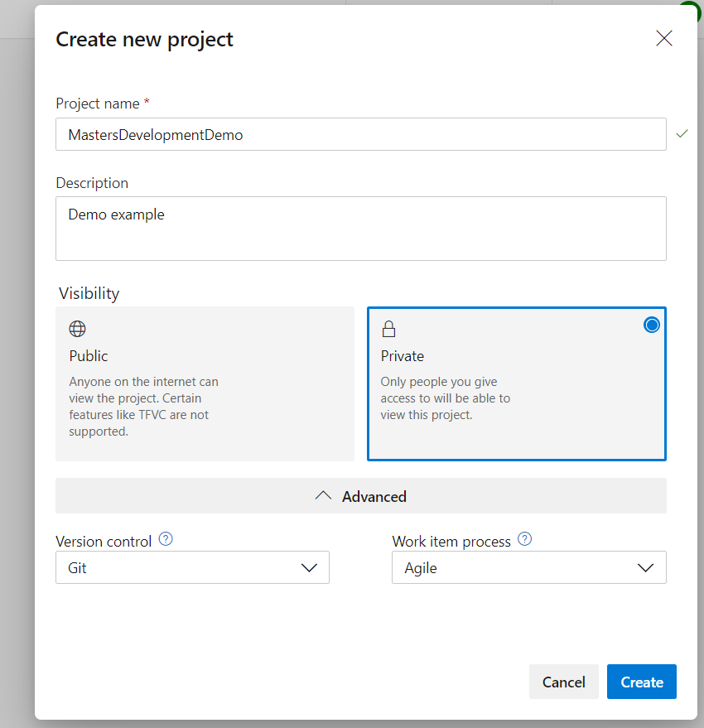704x728 pixels.
Task: Switch visibility to Public
Action: [x=205, y=383]
